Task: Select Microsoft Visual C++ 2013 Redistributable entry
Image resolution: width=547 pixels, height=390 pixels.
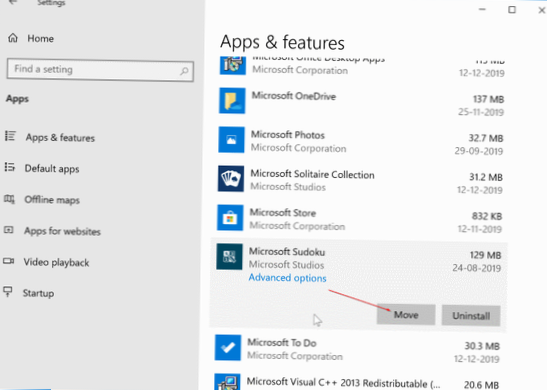Action: [x=344, y=383]
